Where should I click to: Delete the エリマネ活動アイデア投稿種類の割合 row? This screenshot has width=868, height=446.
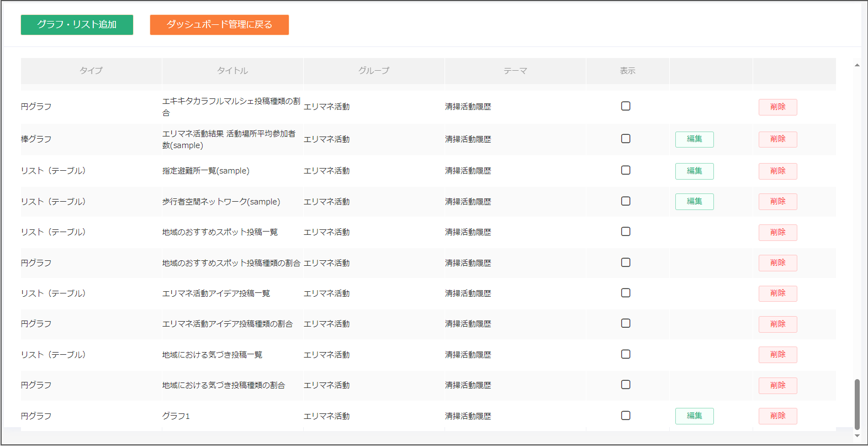778,324
